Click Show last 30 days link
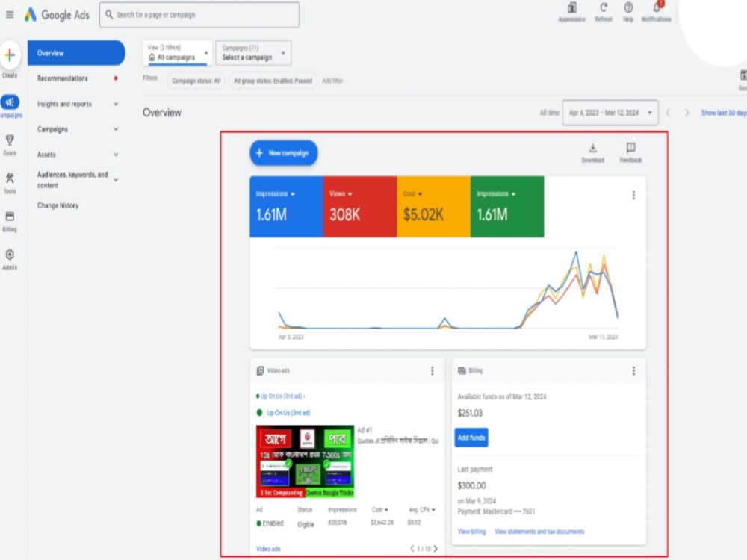 point(724,113)
